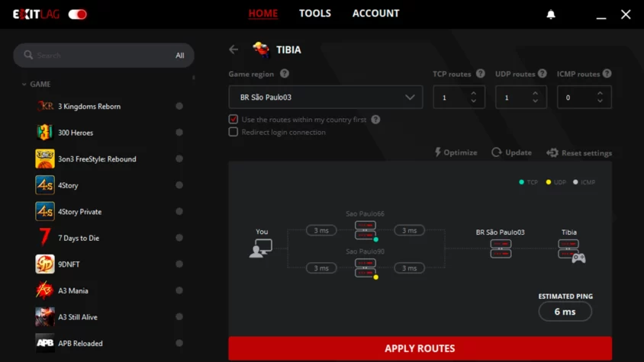644x362 pixels.
Task: Open the All filter in search
Action: pos(180,56)
